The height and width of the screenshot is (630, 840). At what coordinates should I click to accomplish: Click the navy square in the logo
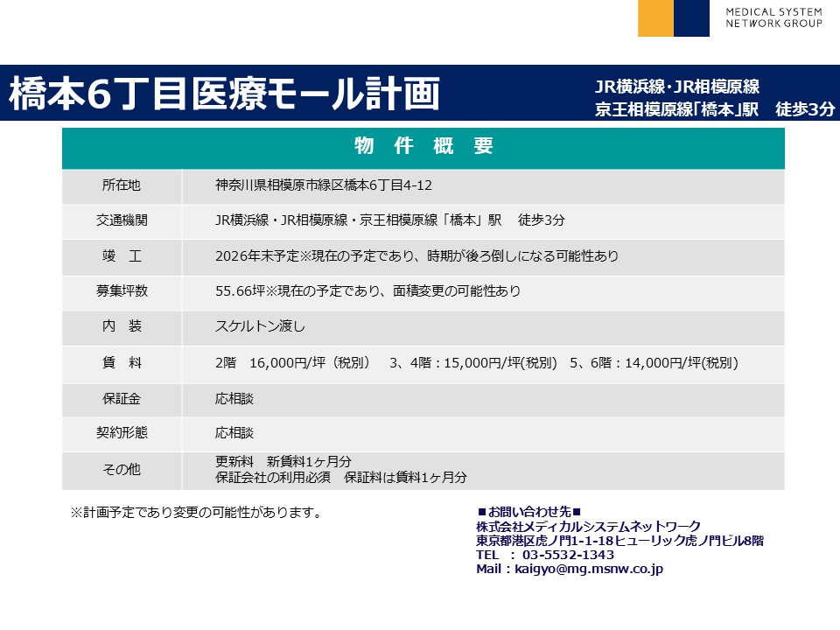coord(691,18)
